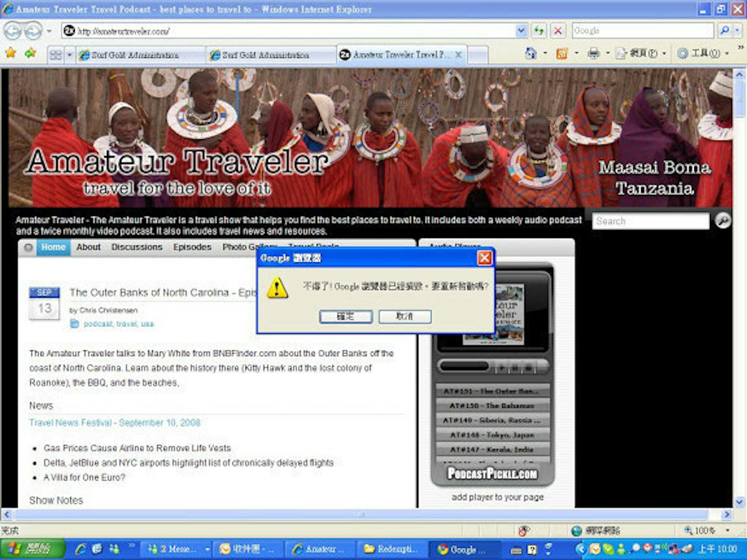Click add player to your page link
Viewport: 747px width, 560px height.
pos(497,497)
